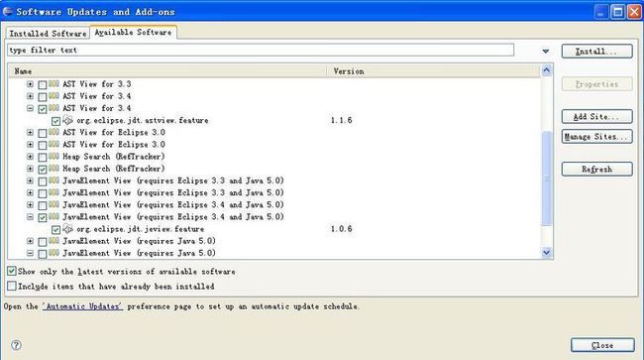This screenshot has height=360, width=644.
Task: Toggle Show only the latest versions checkbox
Action: pos(12,271)
